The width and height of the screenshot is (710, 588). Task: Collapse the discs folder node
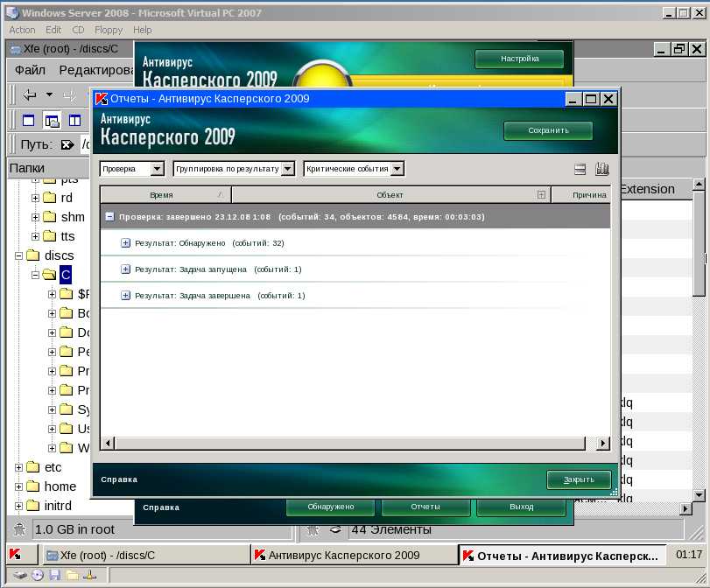click(x=18, y=255)
